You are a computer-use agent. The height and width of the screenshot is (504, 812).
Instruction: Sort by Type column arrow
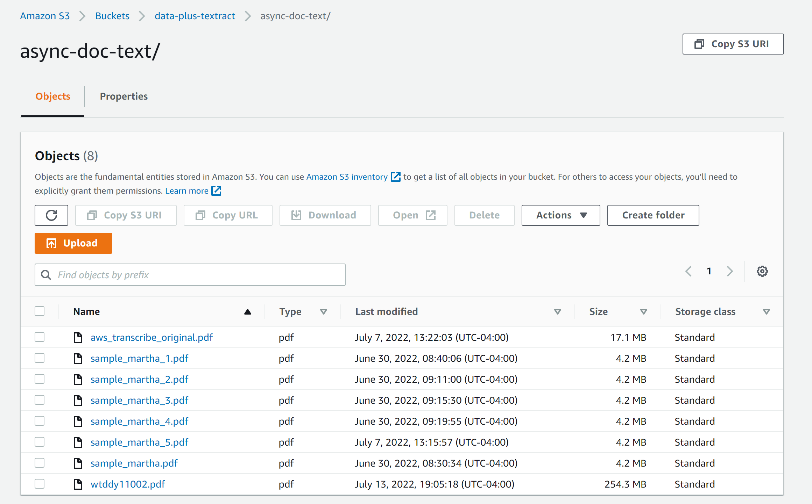click(324, 312)
